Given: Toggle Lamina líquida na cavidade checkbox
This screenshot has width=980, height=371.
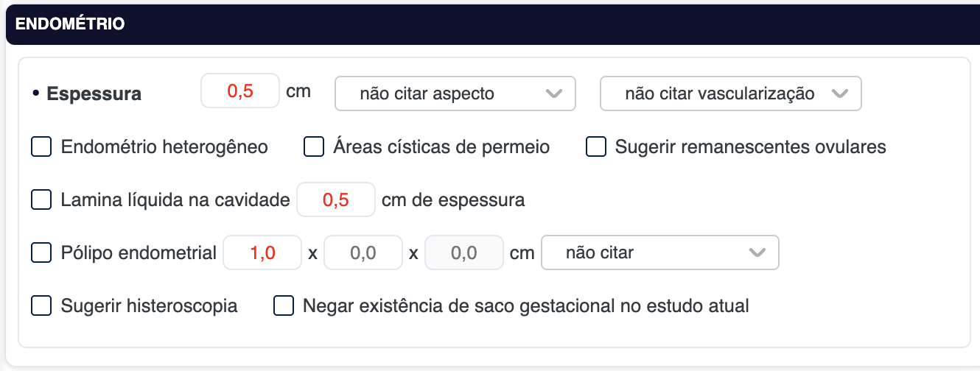Looking at the screenshot, I should click(x=41, y=199).
